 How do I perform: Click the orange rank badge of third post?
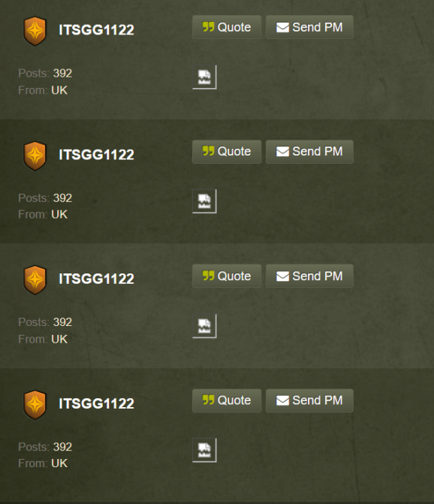pyautogui.click(x=35, y=280)
